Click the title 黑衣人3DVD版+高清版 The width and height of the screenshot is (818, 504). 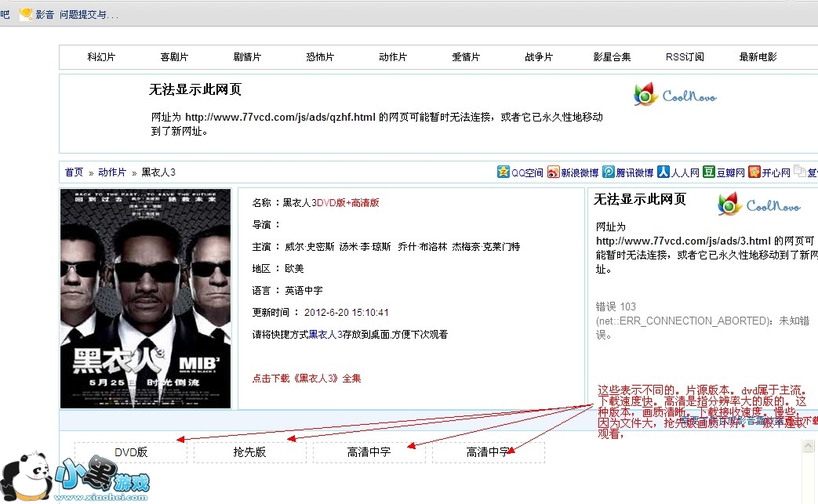(331, 203)
